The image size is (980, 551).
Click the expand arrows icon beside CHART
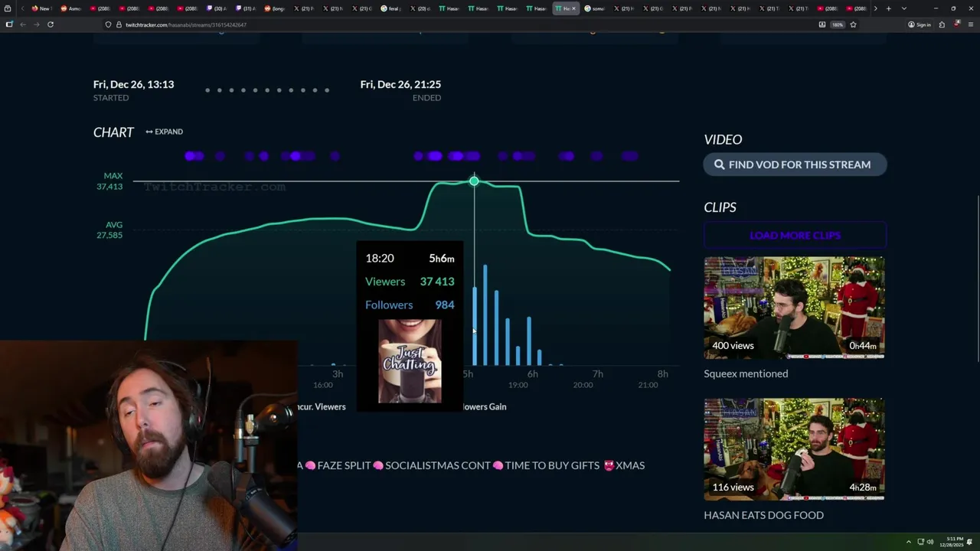tap(149, 132)
